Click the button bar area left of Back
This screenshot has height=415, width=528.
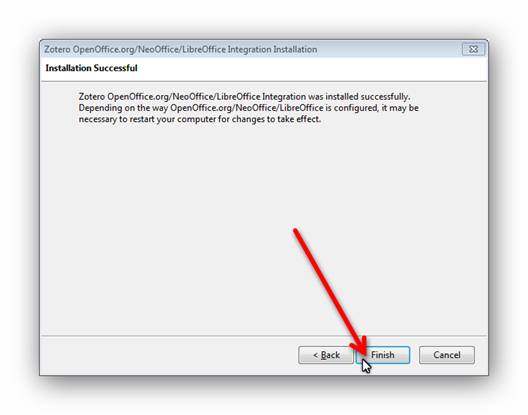(x=168, y=355)
